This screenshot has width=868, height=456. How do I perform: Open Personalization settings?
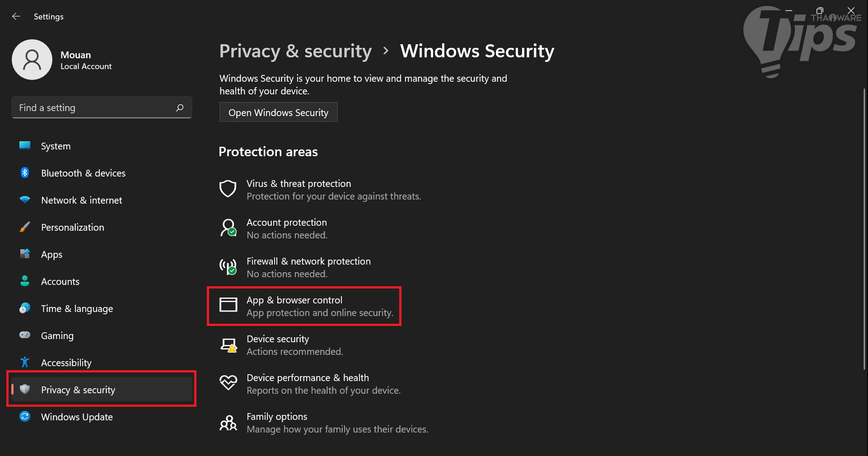pyautogui.click(x=72, y=228)
